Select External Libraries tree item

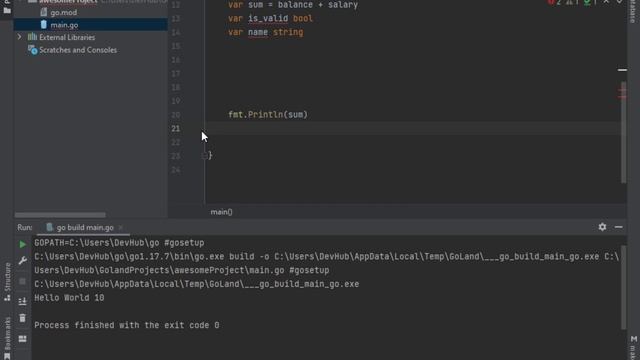click(x=67, y=37)
